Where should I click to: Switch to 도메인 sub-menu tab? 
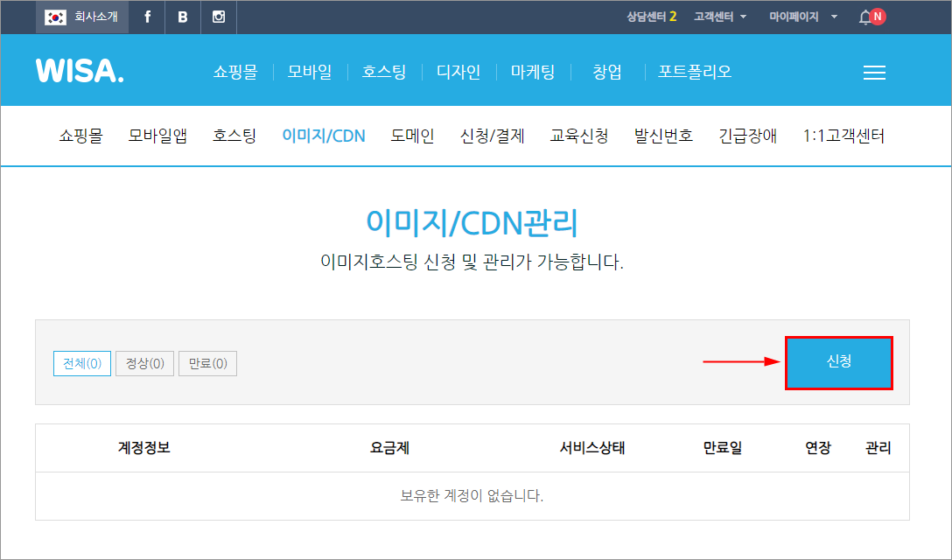412,136
